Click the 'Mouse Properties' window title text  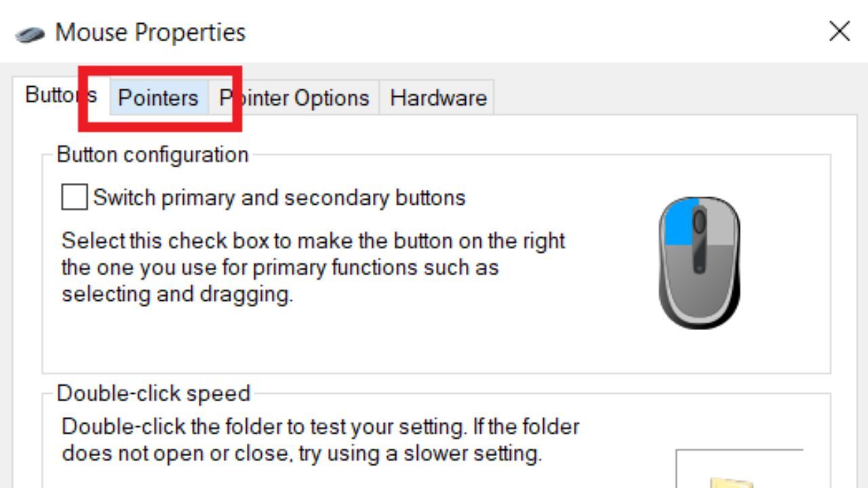(x=150, y=33)
